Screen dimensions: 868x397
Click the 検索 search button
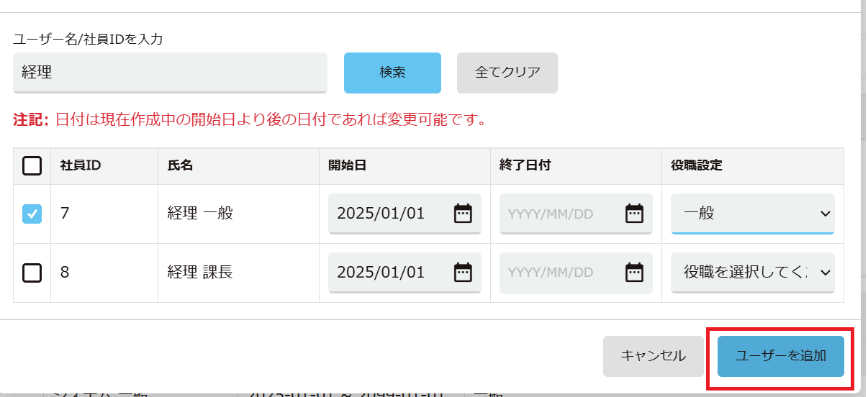(x=392, y=73)
